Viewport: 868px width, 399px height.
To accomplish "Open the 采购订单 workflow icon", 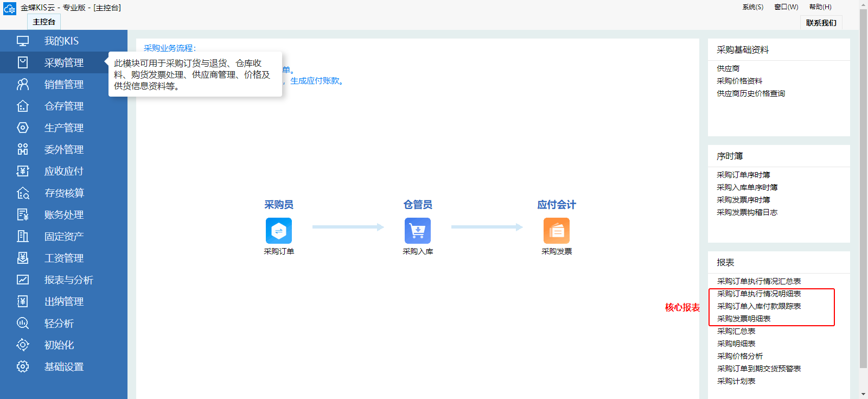I will coord(279,231).
